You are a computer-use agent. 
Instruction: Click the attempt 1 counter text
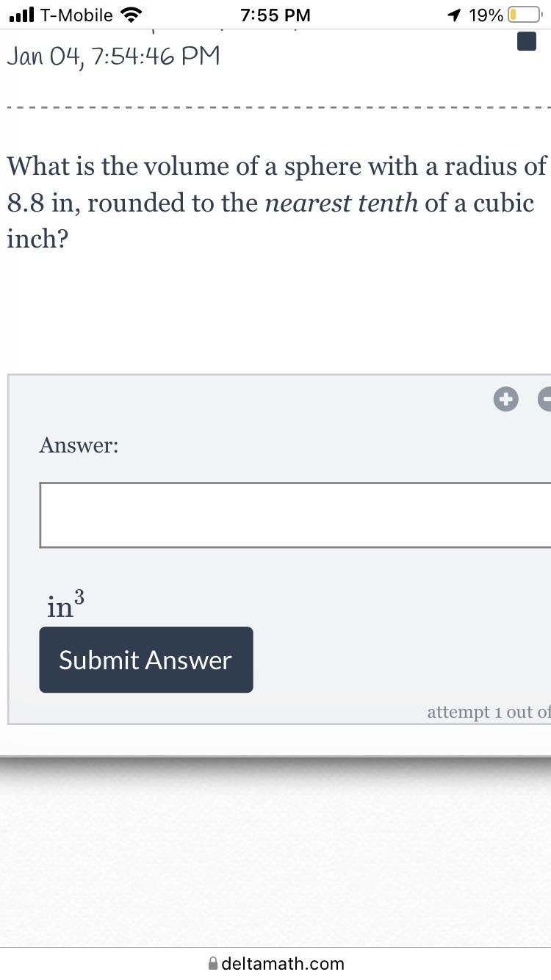coord(488,712)
